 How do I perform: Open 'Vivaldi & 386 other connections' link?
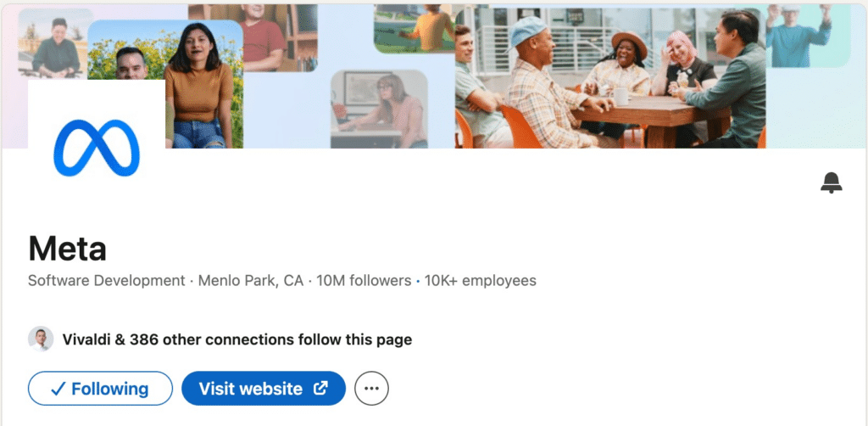(x=237, y=339)
